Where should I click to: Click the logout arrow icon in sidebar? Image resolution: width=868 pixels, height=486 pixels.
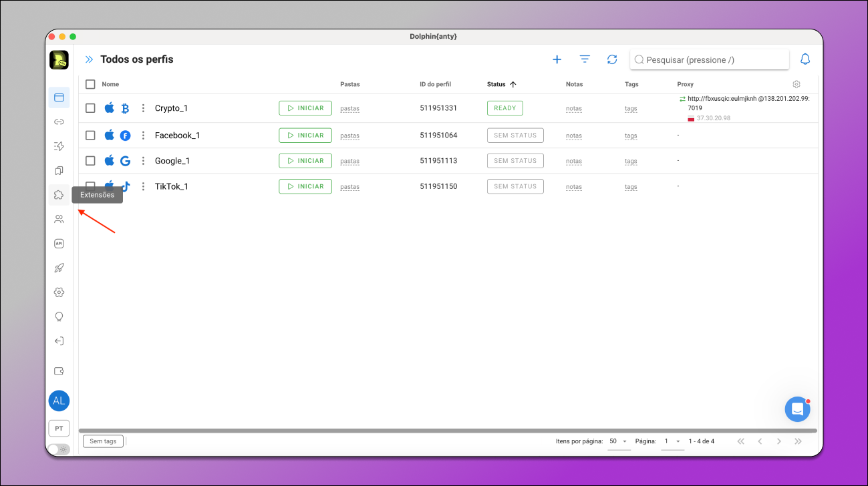click(x=59, y=341)
